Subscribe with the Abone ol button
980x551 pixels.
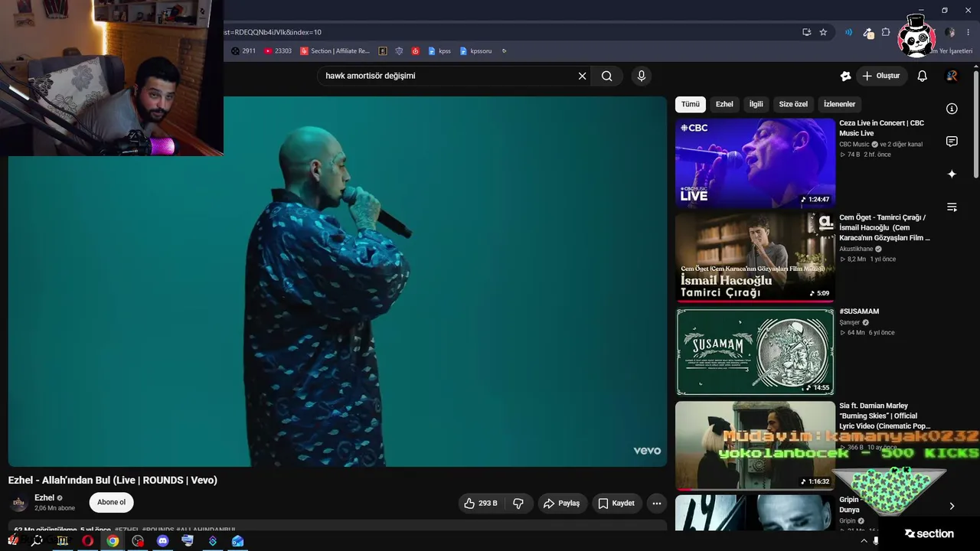click(x=111, y=503)
